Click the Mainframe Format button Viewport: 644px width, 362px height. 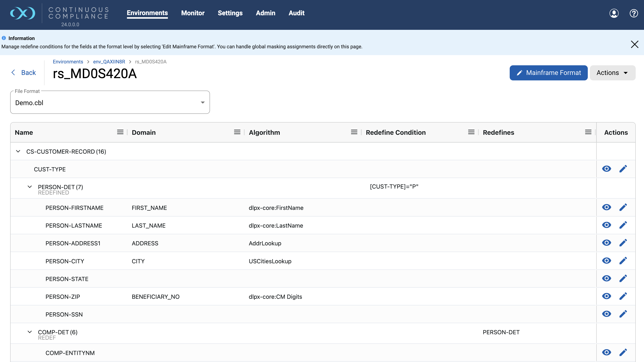tap(549, 73)
